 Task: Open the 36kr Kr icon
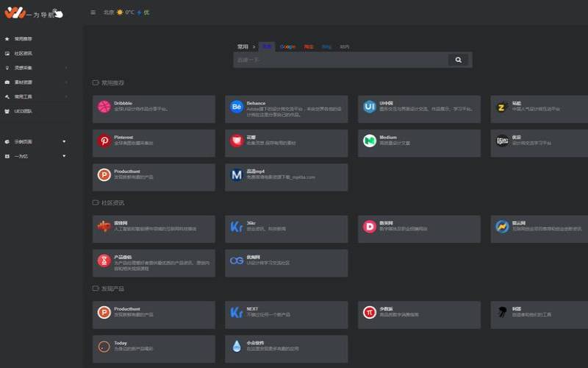click(x=237, y=227)
